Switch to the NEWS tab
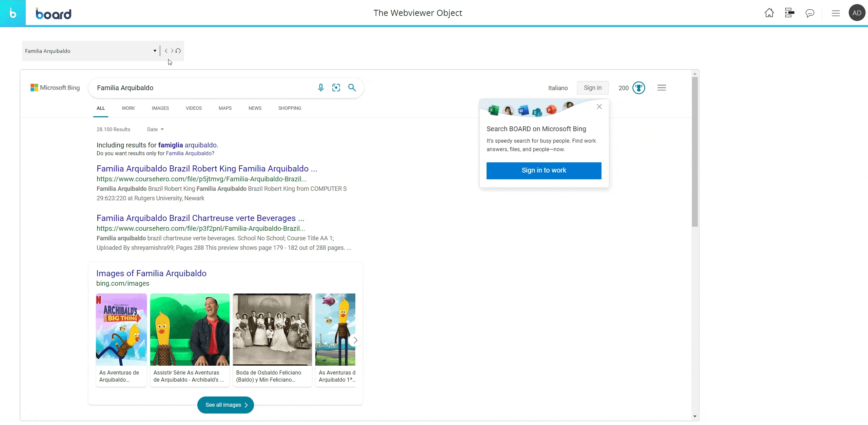 click(255, 108)
